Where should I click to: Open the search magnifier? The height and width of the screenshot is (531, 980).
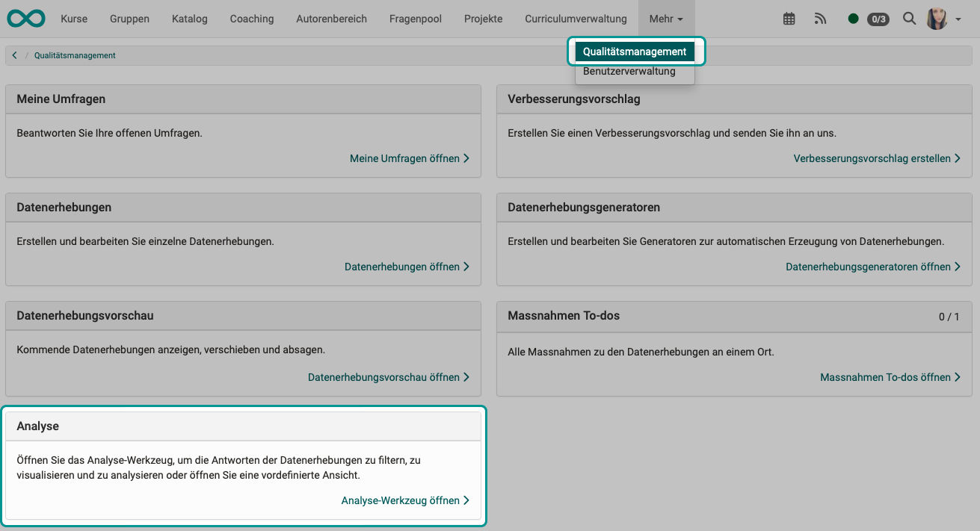point(909,19)
